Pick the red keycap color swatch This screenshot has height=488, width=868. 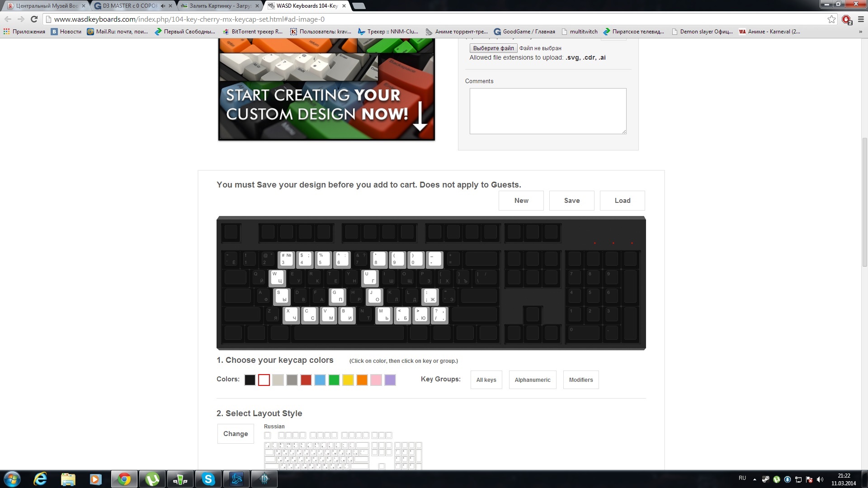click(306, 380)
